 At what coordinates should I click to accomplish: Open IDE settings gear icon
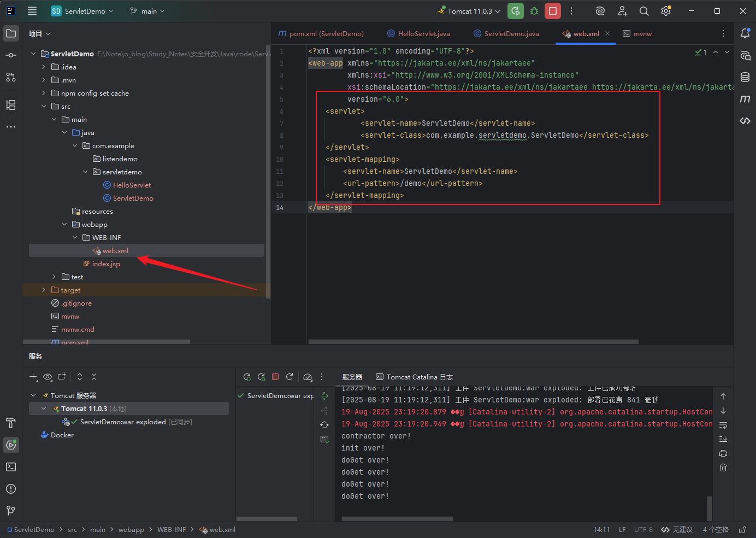[x=666, y=11]
